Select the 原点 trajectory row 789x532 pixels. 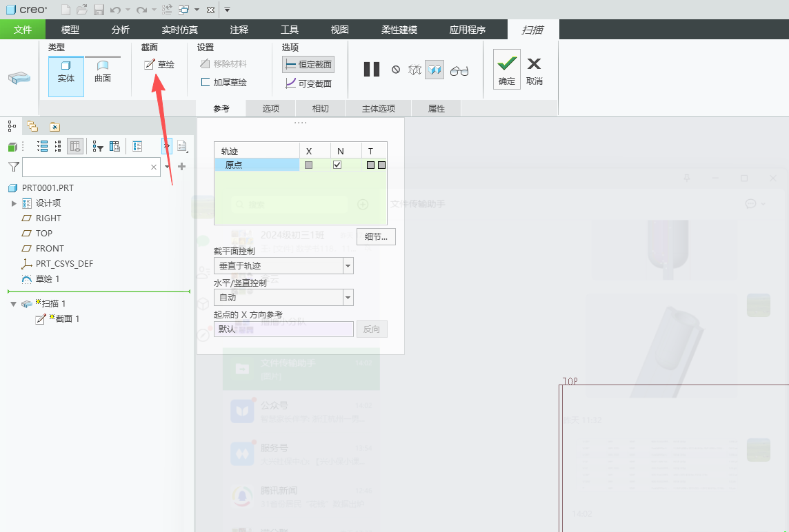pos(257,165)
